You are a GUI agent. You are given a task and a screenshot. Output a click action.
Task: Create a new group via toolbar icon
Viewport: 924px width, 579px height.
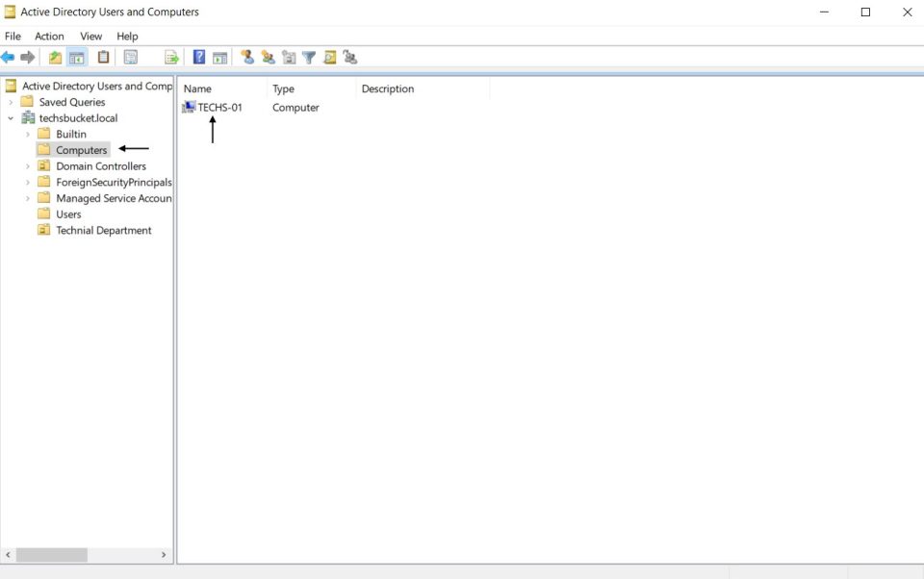(x=269, y=57)
